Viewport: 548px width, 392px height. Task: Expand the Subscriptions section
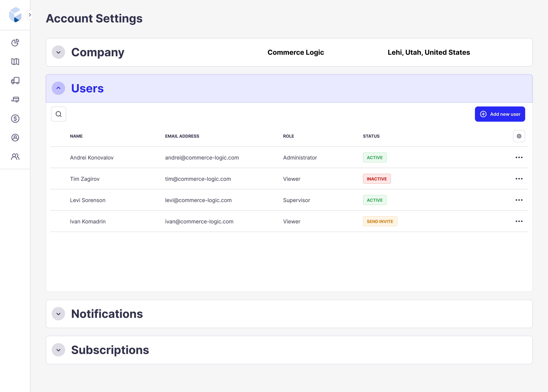point(58,350)
